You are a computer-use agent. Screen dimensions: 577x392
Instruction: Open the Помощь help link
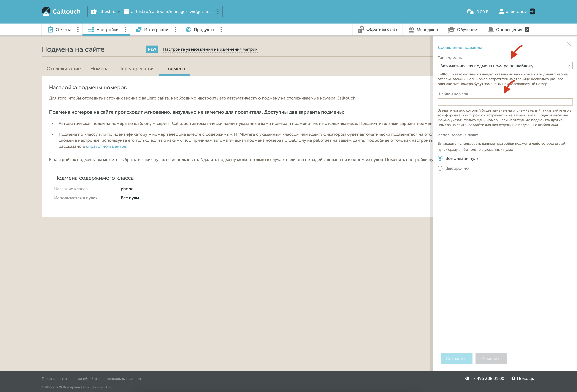click(525, 379)
